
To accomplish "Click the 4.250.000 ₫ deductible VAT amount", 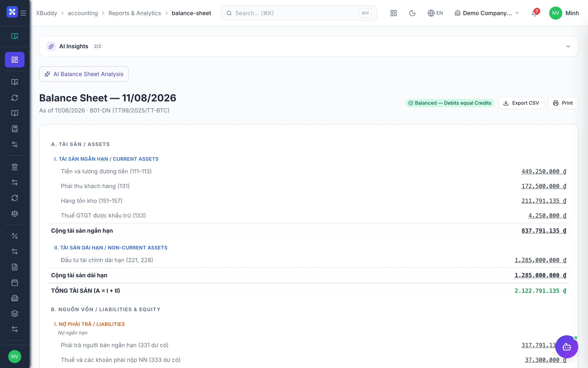I will [x=547, y=216].
